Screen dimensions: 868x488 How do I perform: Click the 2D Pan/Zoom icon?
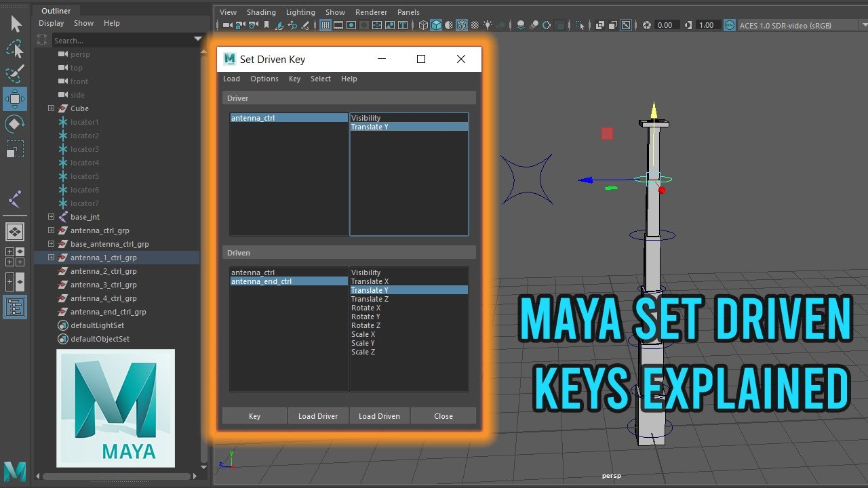292,25
